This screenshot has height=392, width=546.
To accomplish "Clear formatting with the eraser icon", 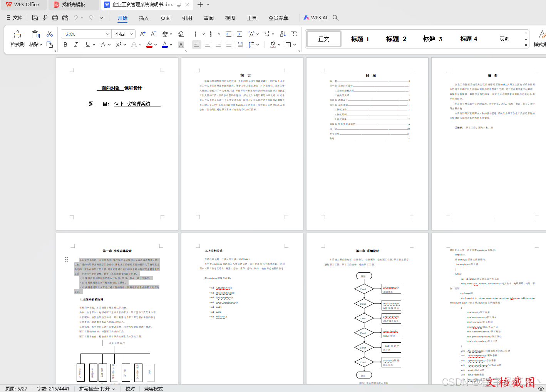I will coord(181,34).
